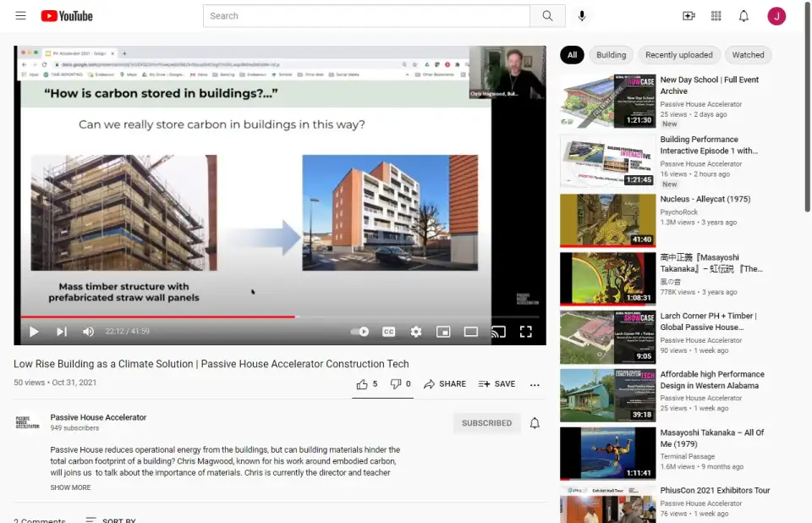
Task: Toggle the autoplay switch
Action: pyautogui.click(x=360, y=332)
